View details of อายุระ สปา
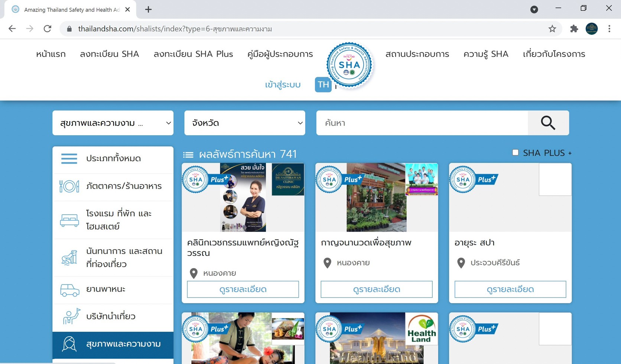621x364 pixels. pos(510,289)
